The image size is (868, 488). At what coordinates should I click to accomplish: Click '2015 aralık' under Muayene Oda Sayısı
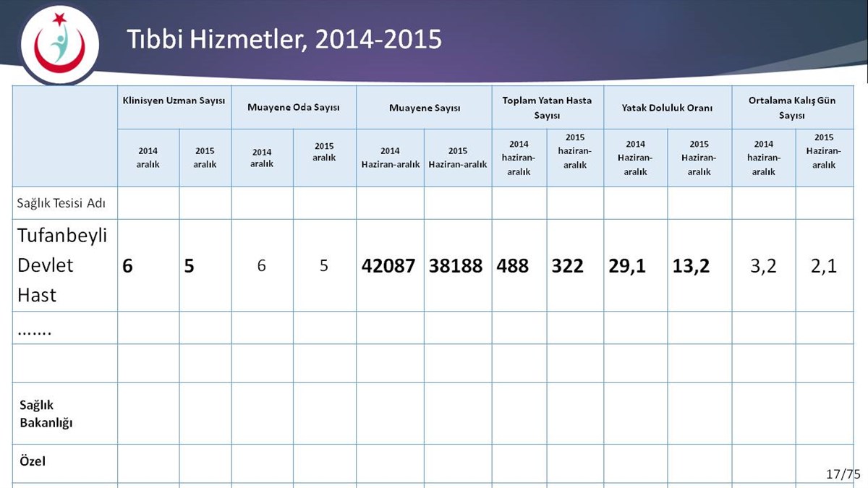pos(324,152)
